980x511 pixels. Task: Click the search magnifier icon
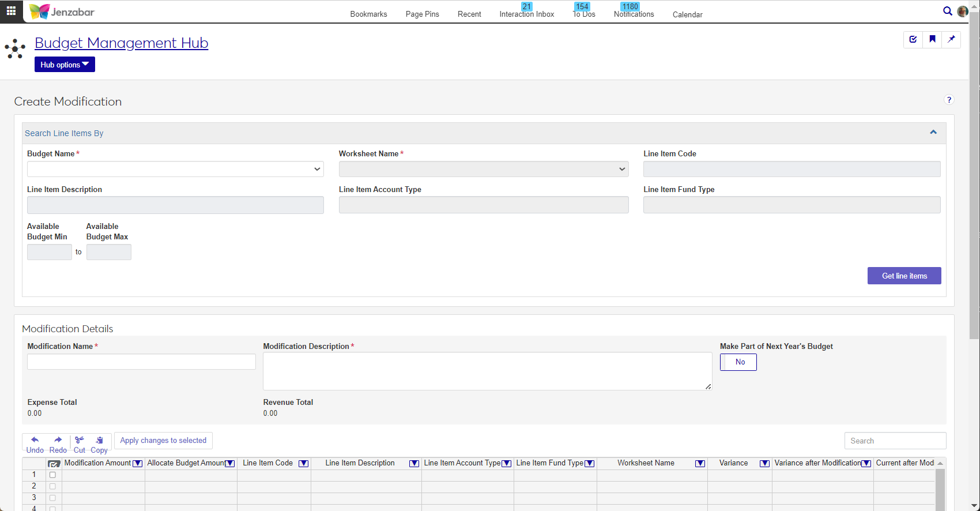[947, 11]
